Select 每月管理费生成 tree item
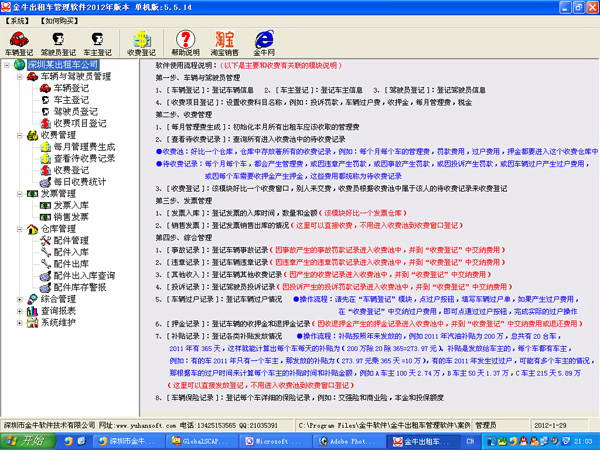Viewport: 600px width, 450px height. (84, 147)
